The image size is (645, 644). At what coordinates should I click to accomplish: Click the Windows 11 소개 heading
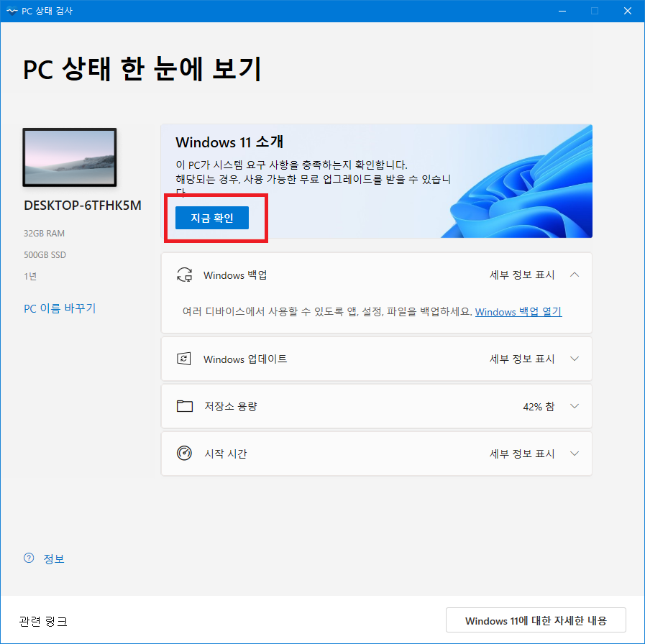(229, 142)
